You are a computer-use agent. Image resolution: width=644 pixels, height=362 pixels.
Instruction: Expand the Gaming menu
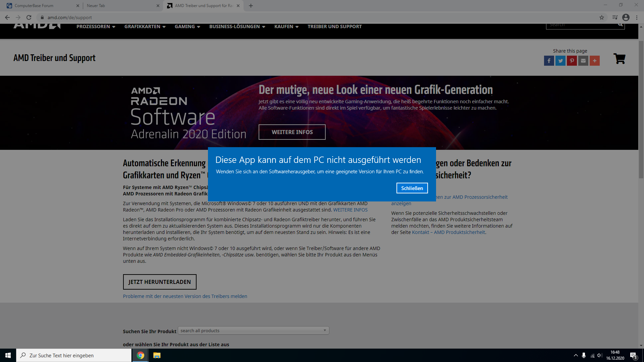point(187,26)
